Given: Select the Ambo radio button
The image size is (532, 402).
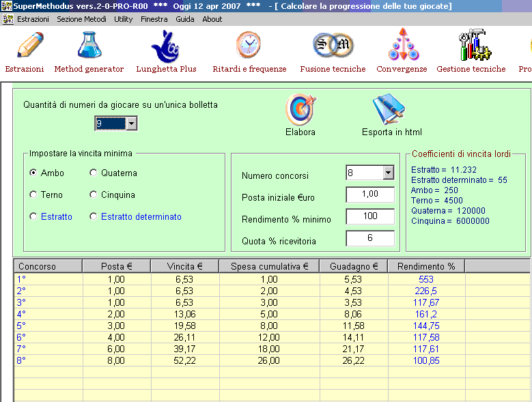Looking at the screenshot, I should point(33,173).
